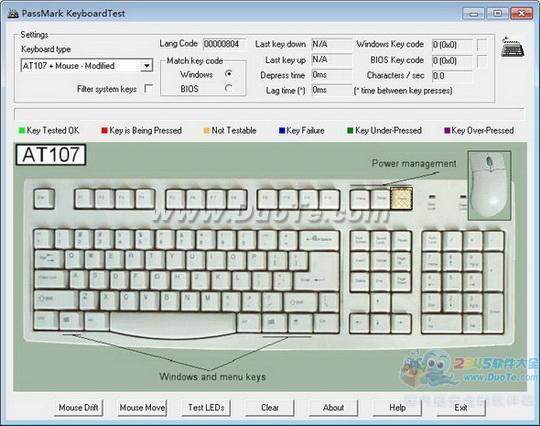
Task: Open Help
Action: click(x=397, y=408)
